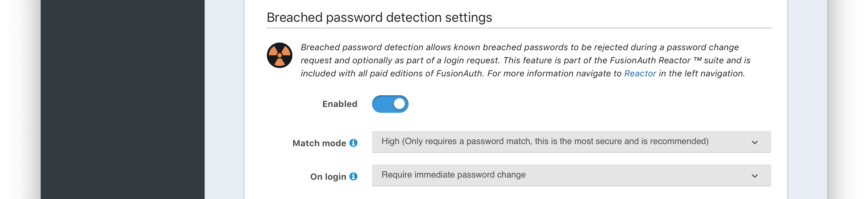The width and height of the screenshot is (868, 199).
Task: Select the "Require immediate password change" option text
Action: [x=453, y=175]
